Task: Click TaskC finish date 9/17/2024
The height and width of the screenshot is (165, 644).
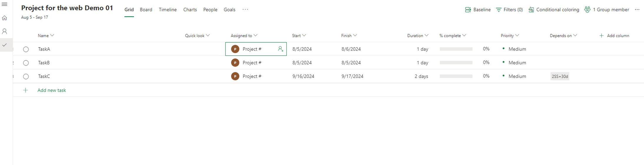Action: click(352, 76)
